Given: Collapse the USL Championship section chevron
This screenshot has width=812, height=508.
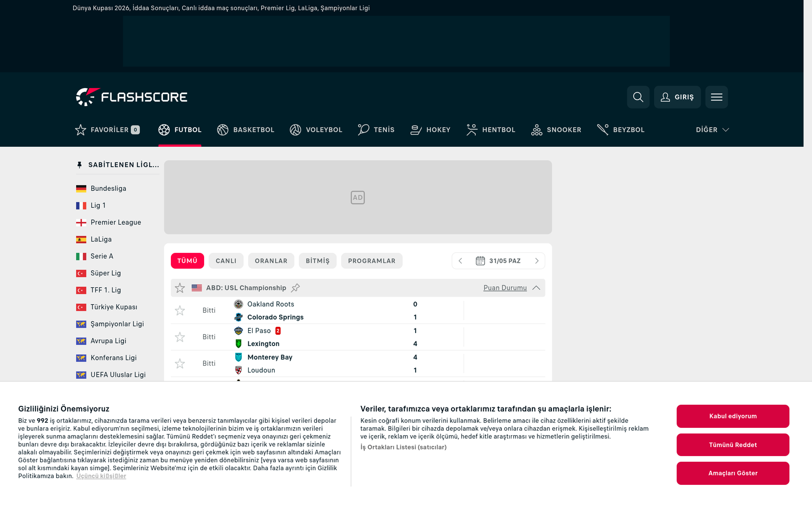Looking at the screenshot, I should (x=536, y=288).
